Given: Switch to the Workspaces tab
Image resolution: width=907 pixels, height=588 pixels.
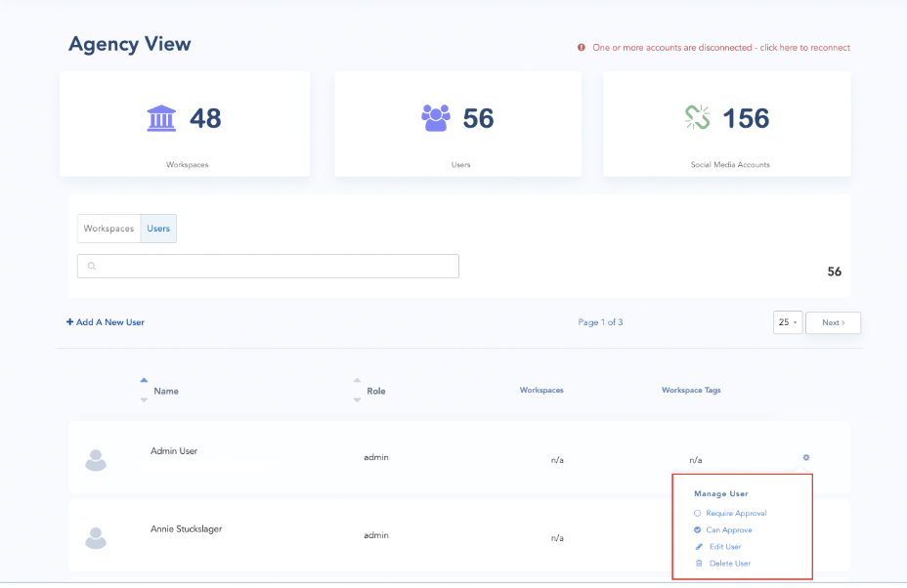Looking at the screenshot, I should click(x=108, y=229).
